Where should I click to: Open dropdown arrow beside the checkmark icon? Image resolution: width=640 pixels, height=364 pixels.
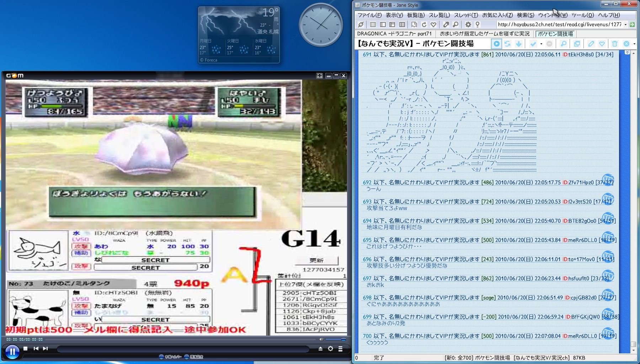point(541,44)
